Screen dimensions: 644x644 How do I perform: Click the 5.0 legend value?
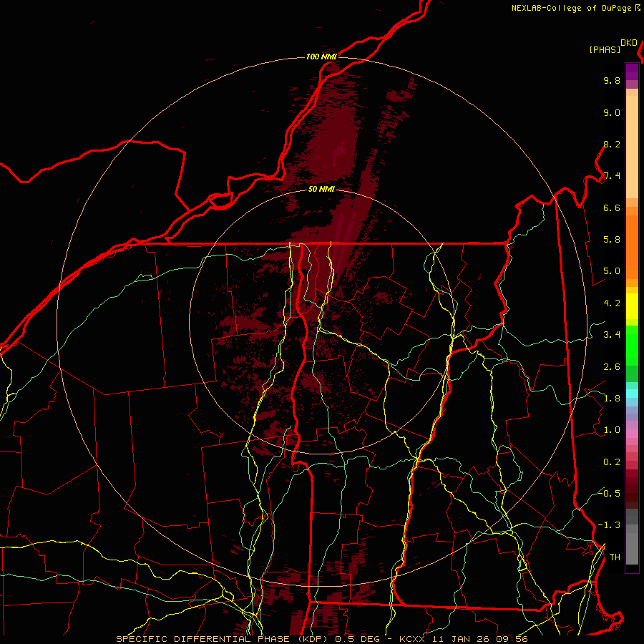pyautogui.click(x=612, y=271)
